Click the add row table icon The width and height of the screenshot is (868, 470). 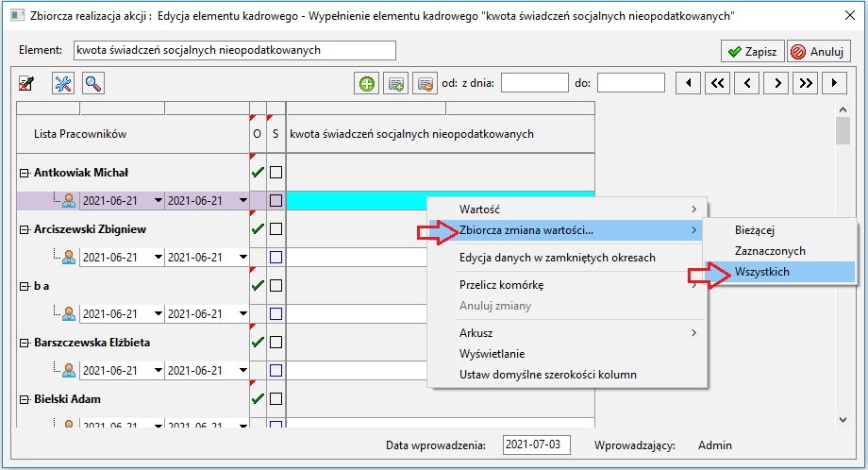[396, 84]
